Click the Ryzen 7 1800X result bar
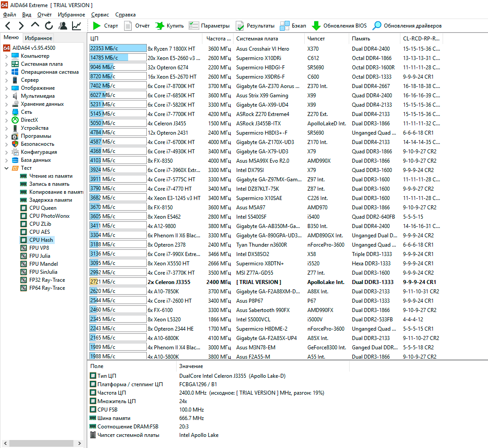Image resolution: width=488 pixels, height=448 pixels. [118, 48]
